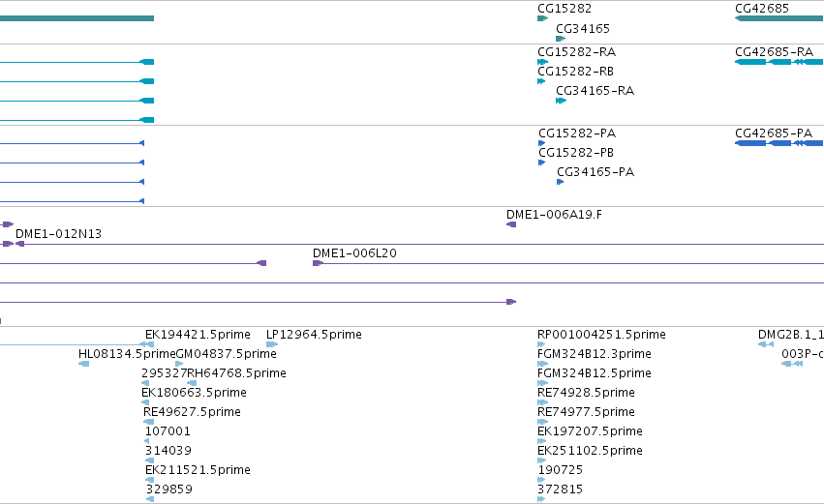Open the EK194421.5prime EST label
This screenshot has height=504, width=824.
[198, 335]
